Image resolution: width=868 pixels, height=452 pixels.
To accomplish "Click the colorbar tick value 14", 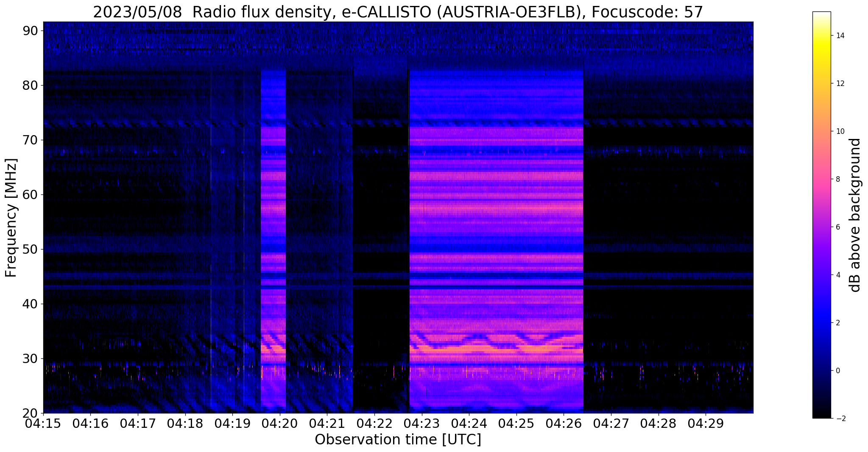I will click(x=840, y=36).
